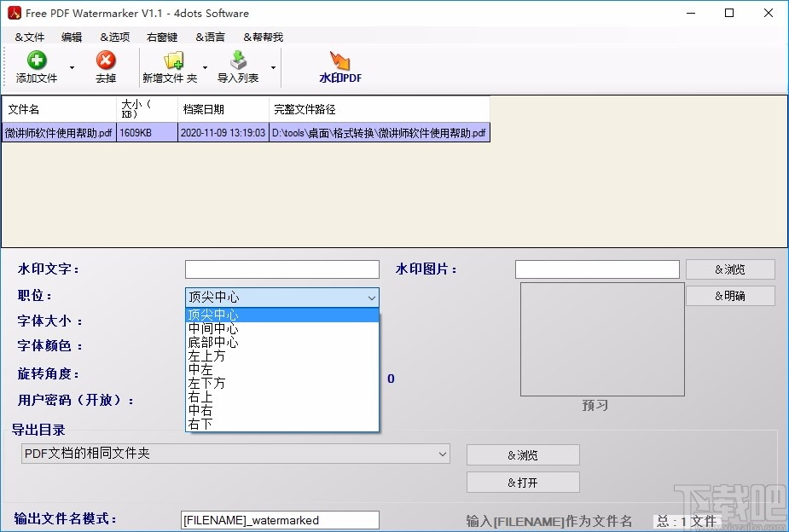Select file row 微讲师软件使用帮助.pdf

(x=246, y=133)
